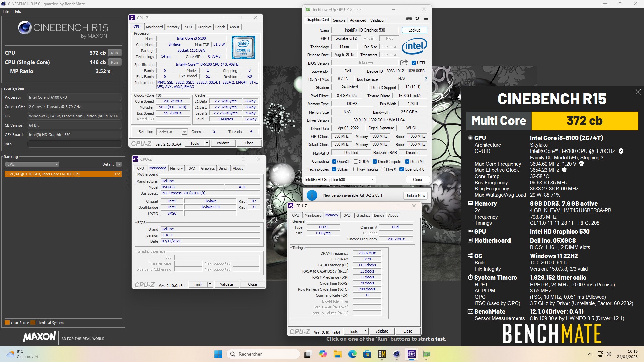Click the Identical System legend swatch
The height and width of the screenshot is (362, 644).
click(x=33, y=323)
